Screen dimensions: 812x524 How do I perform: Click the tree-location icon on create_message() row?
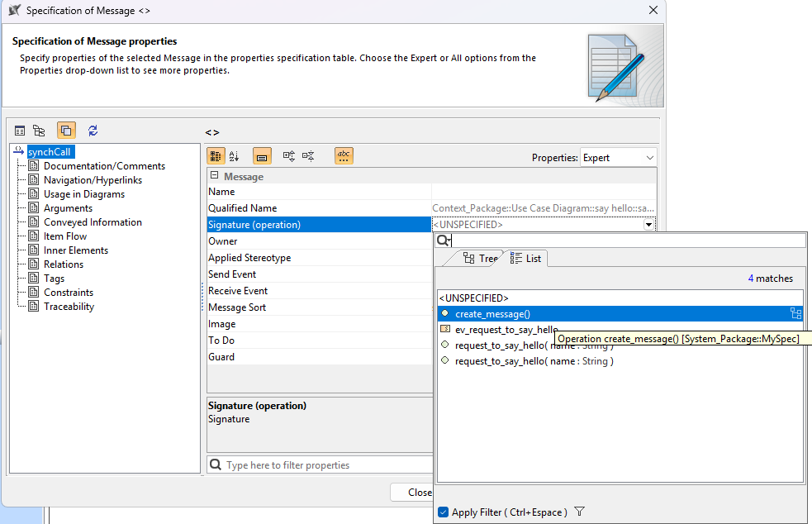(x=796, y=313)
